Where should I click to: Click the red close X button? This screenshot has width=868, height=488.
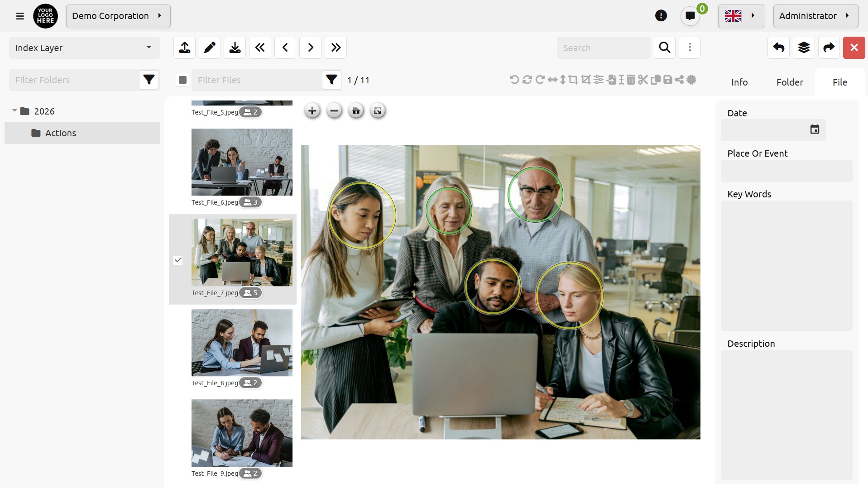(854, 48)
